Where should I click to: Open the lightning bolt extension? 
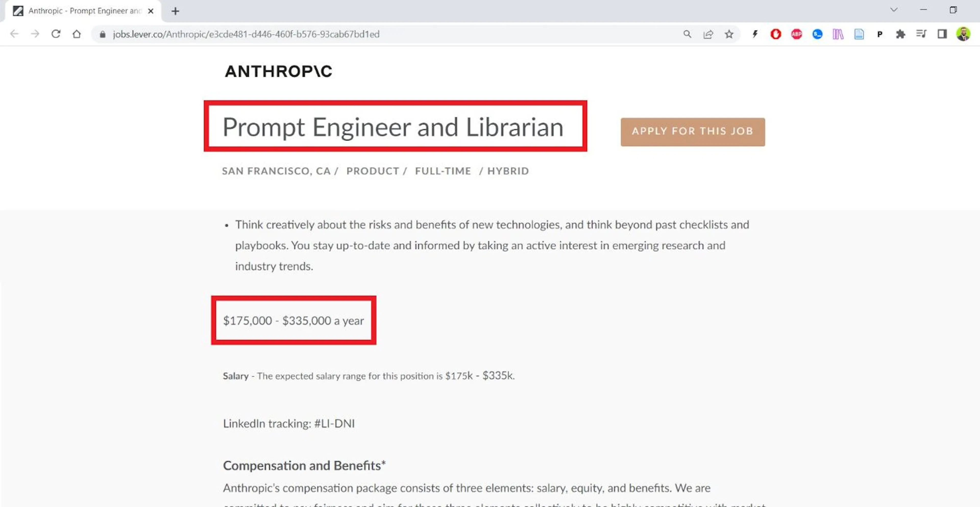click(755, 34)
